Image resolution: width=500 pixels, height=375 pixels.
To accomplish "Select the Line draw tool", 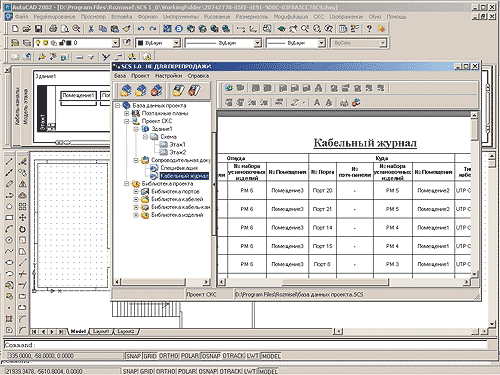I will [x=9, y=161].
